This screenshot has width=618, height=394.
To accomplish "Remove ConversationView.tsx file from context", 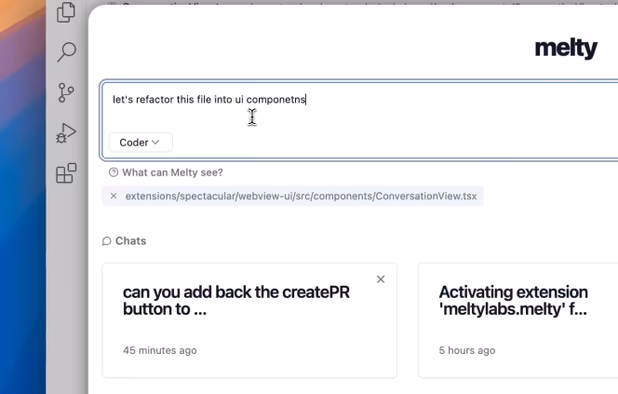I will (x=114, y=196).
